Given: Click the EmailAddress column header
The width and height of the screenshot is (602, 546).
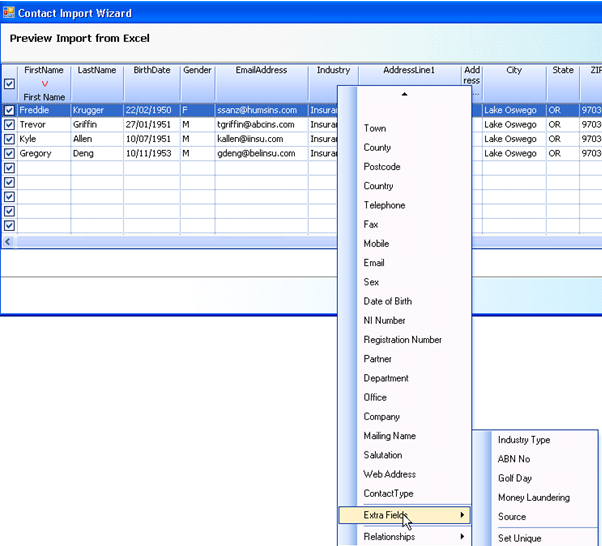Looking at the screenshot, I should (261, 83).
